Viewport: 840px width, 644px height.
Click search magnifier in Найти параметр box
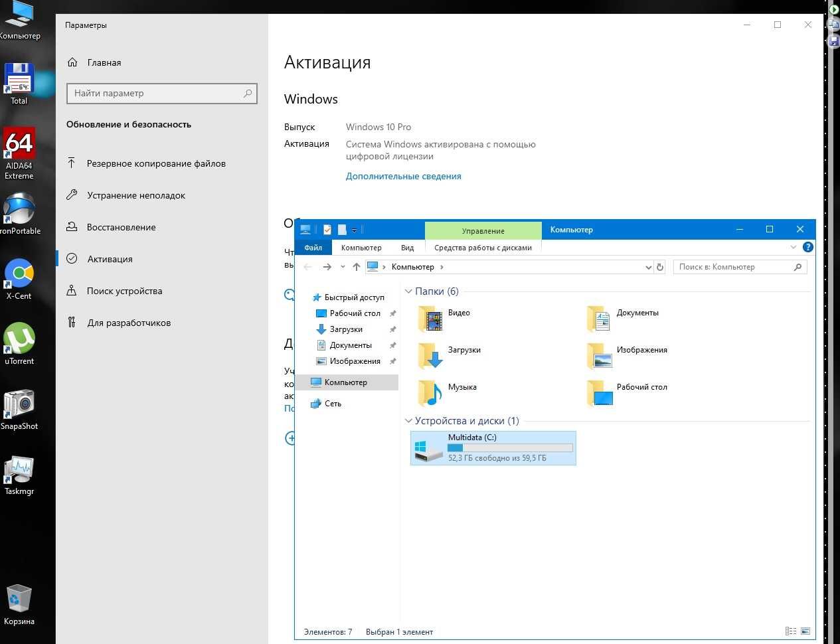(x=248, y=94)
